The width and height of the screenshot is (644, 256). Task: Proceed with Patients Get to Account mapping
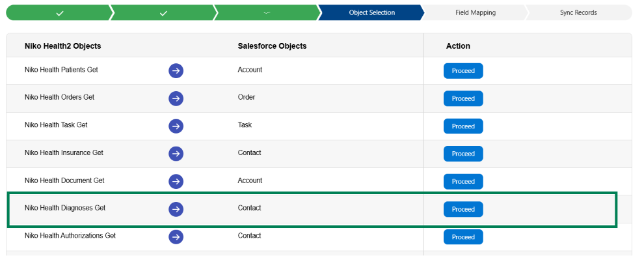click(x=463, y=71)
